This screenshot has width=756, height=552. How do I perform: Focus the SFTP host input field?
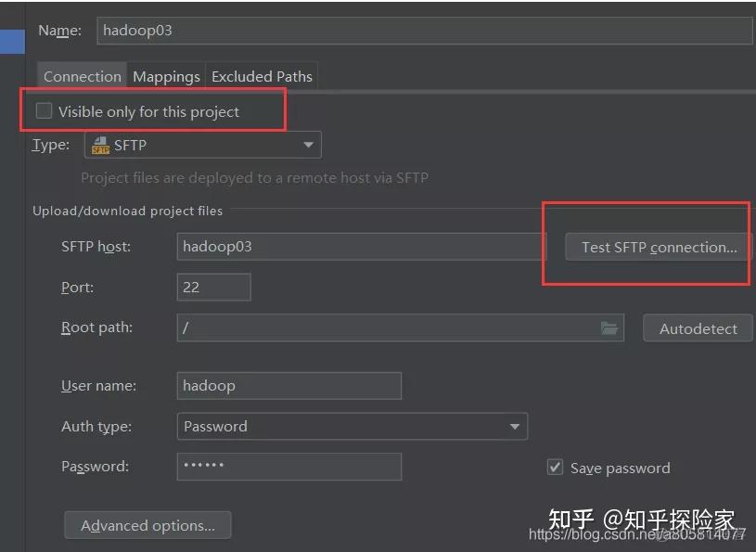click(x=362, y=247)
